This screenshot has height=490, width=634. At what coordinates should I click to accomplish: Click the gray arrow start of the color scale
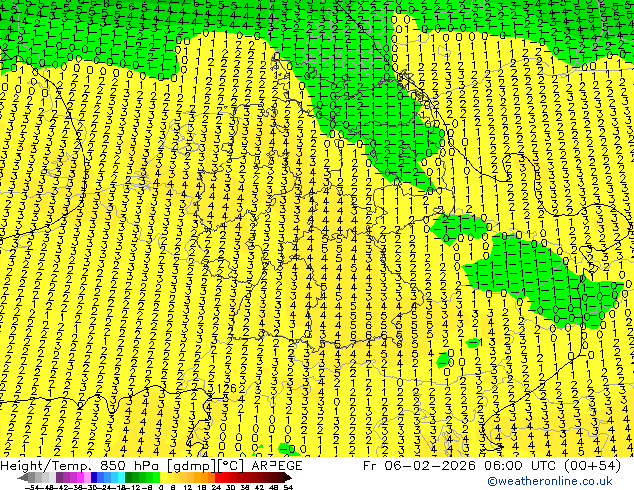point(23,477)
